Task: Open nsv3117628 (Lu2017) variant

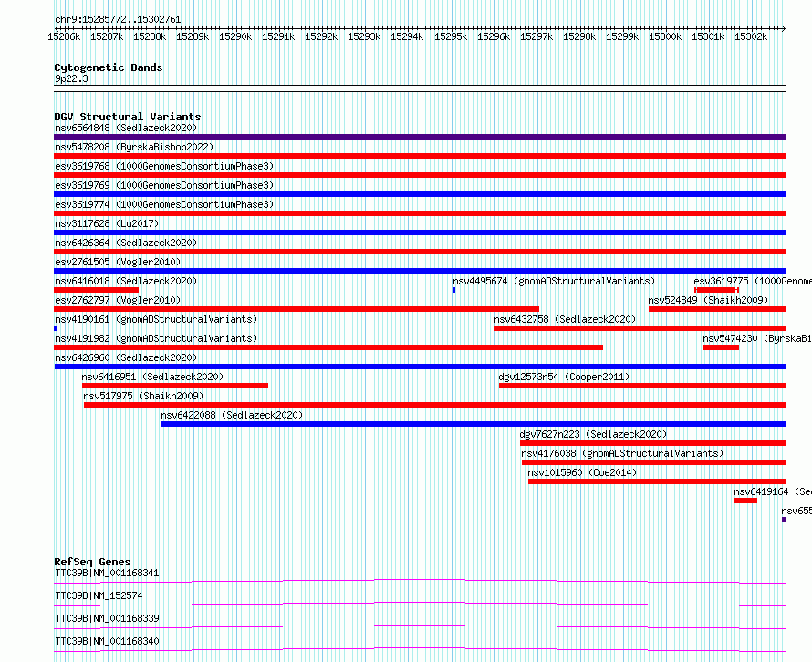Action: click(x=107, y=223)
